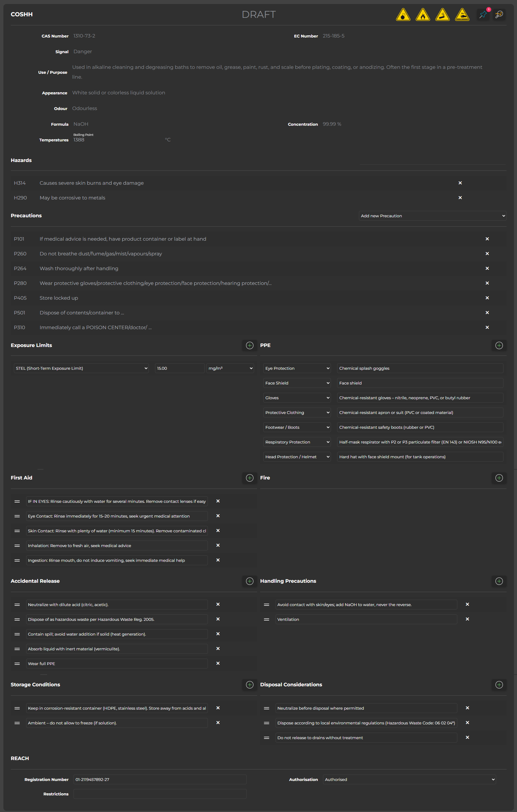This screenshot has width=517, height=812.
Task: Open the Face Shield PPE type dropdown
Action: click(x=297, y=383)
